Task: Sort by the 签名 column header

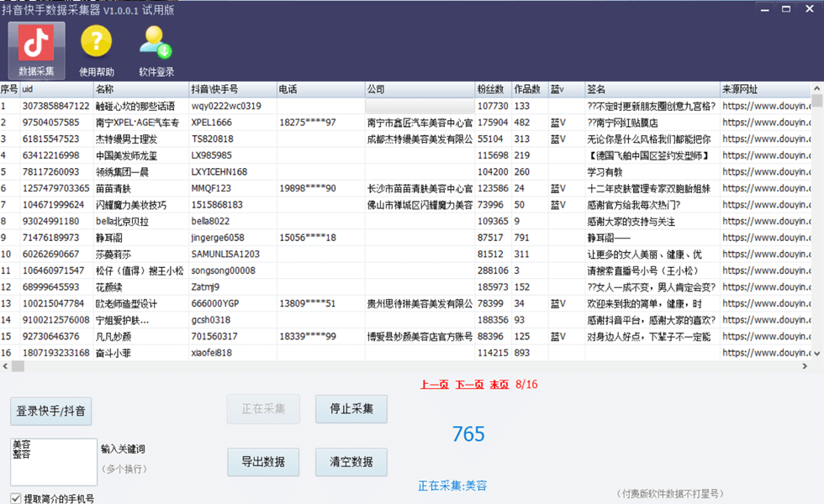Action: click(652, 89)
